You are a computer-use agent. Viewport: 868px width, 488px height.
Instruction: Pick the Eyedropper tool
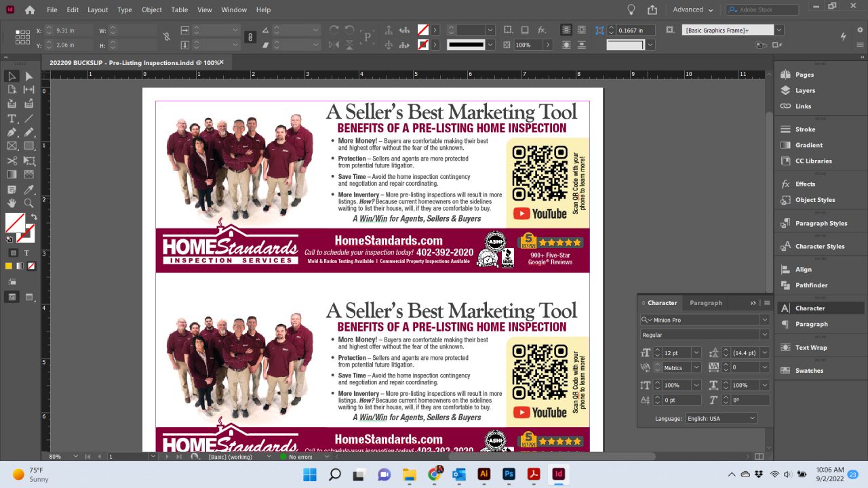pos(29,189)
